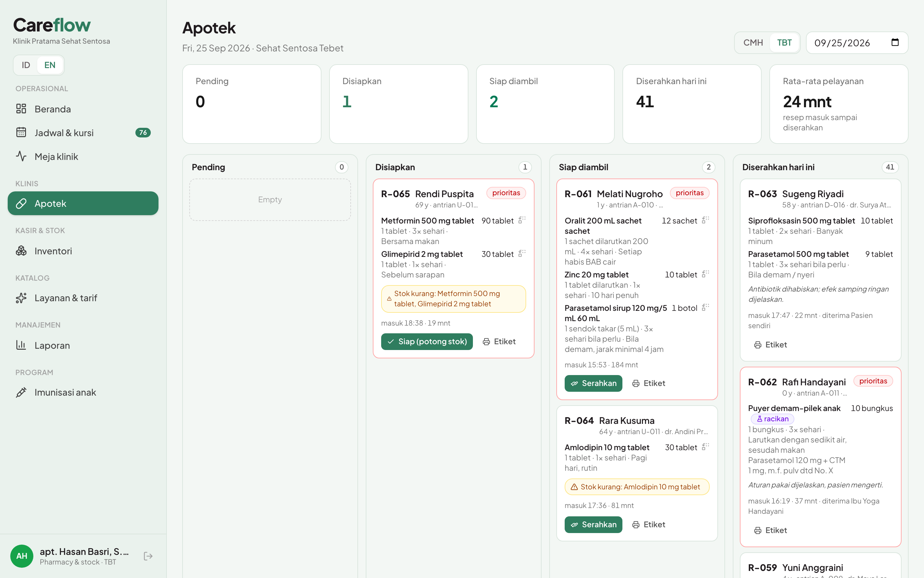Click the racikan badge under Puyer demam-pilek

click(773, 419)
